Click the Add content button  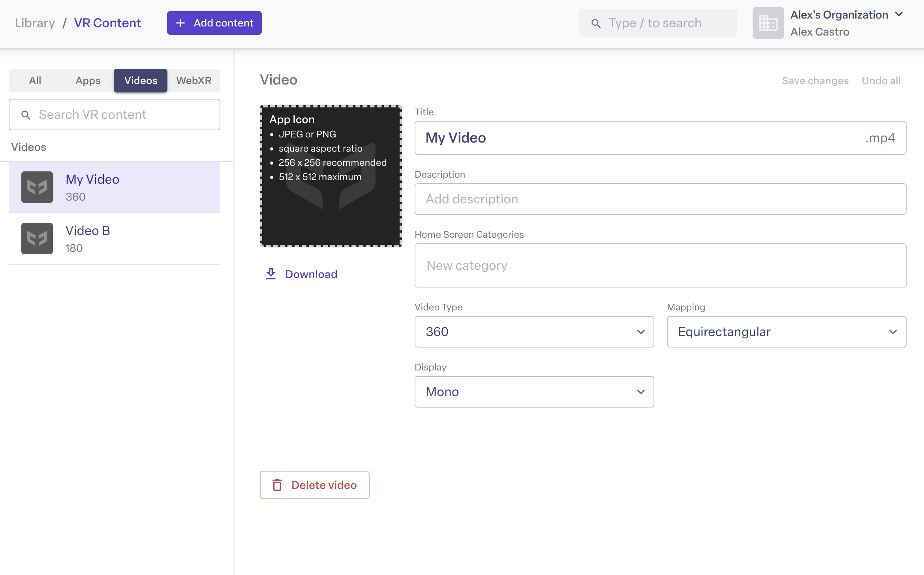(214, 23)
